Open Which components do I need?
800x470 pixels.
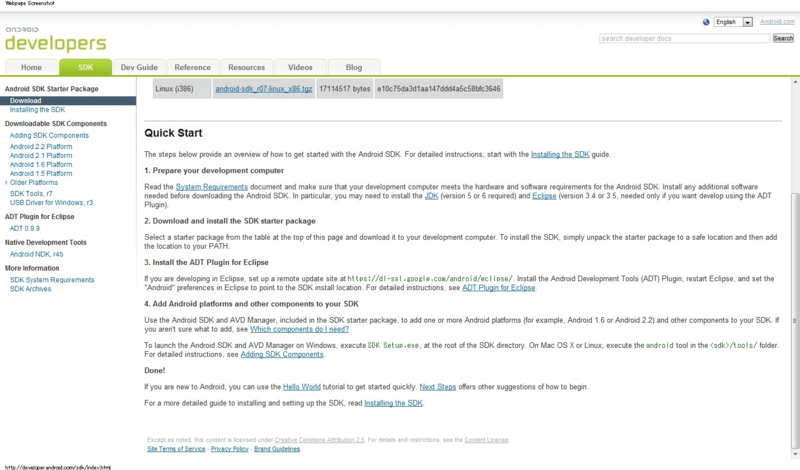[x=299, y=329]
